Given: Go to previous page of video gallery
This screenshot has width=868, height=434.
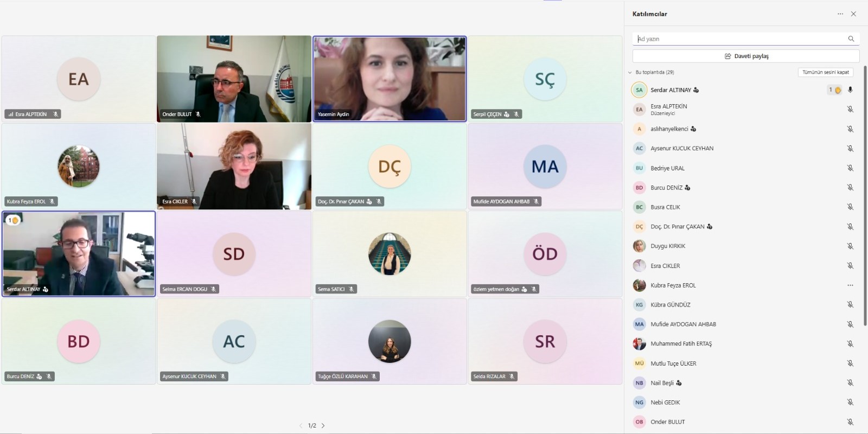Looking at the screenshot, I should (301, 426).
